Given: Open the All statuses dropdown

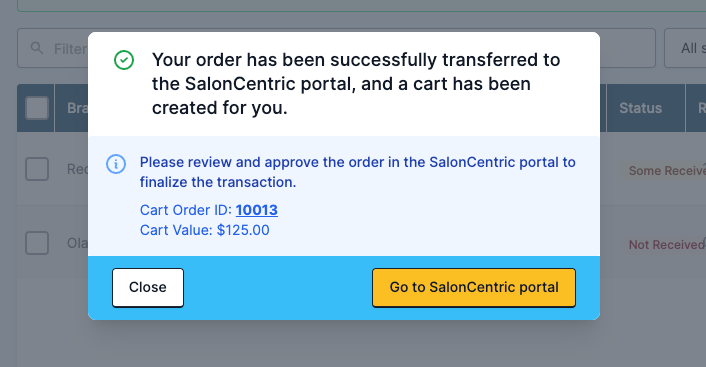Looking at the screenshot, I should coord(685,48).
